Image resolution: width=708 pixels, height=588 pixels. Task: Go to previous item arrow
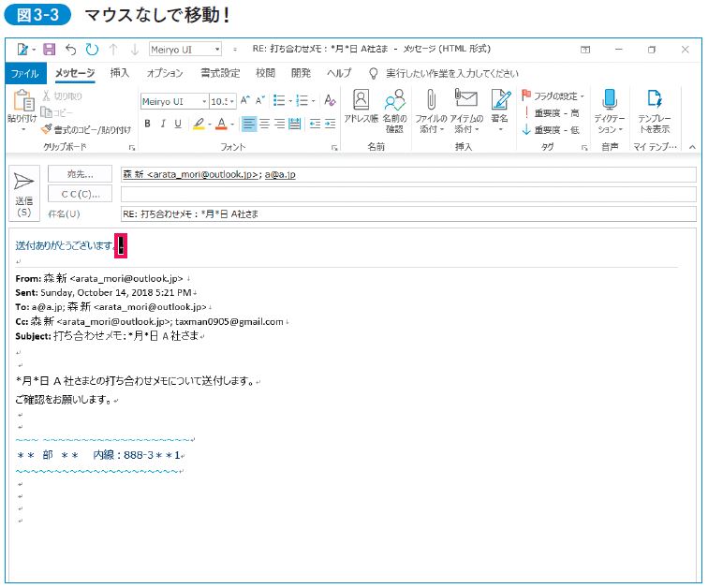113,50
